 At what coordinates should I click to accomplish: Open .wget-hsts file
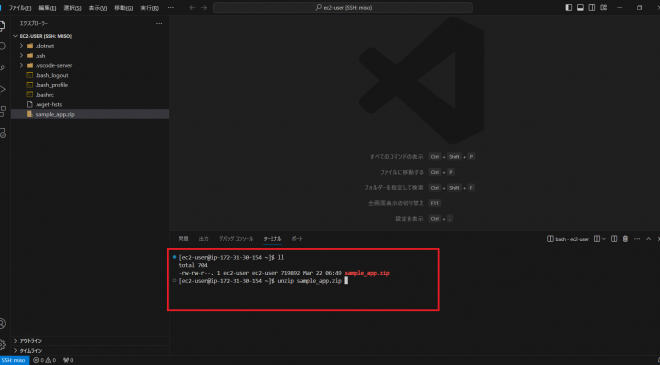(90, 104)
